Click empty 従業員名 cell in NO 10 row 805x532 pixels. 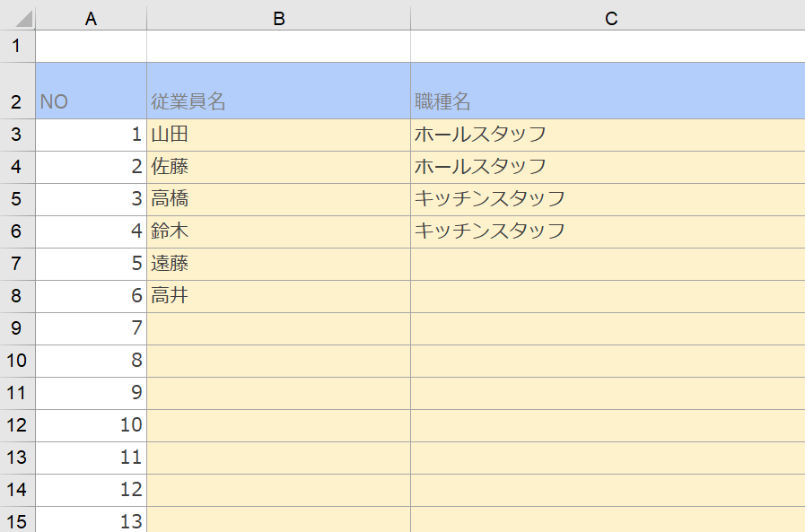point(279,426)
